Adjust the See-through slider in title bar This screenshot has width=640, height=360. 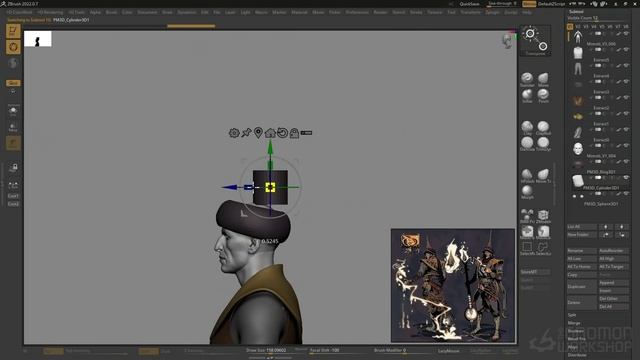coord(503,4)
